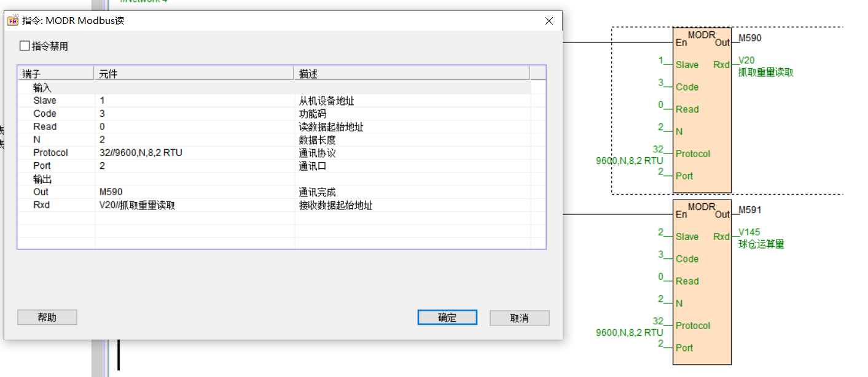The height and width of the screenshot is (377, 868).
Task: Click the dialog title bar FB icon
Action: (x=12, y=21)
